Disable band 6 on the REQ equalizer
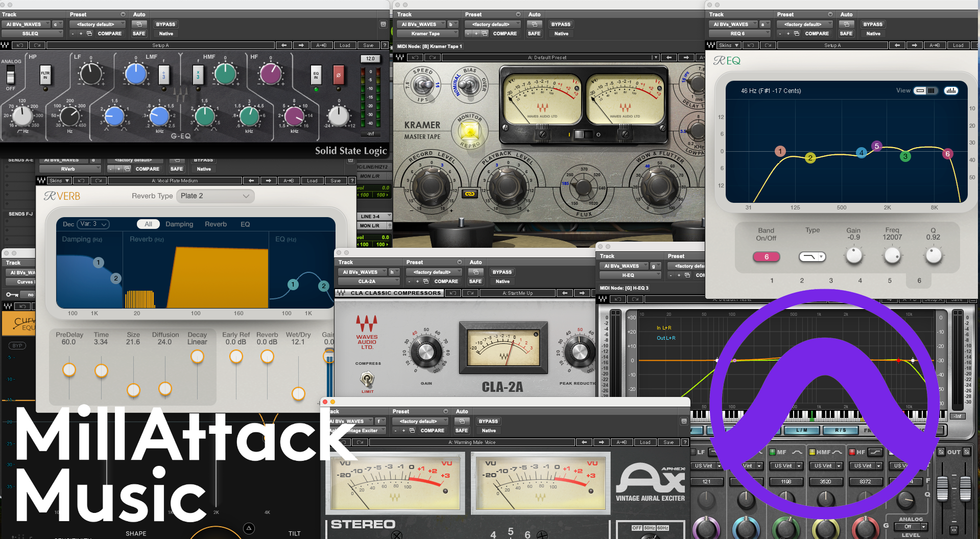Viewport: 980px width, 539px height. (x=766, y=256)
